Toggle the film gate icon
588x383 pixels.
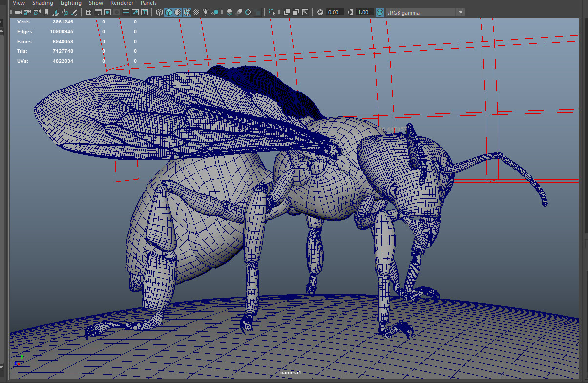[x=98, y=12]
